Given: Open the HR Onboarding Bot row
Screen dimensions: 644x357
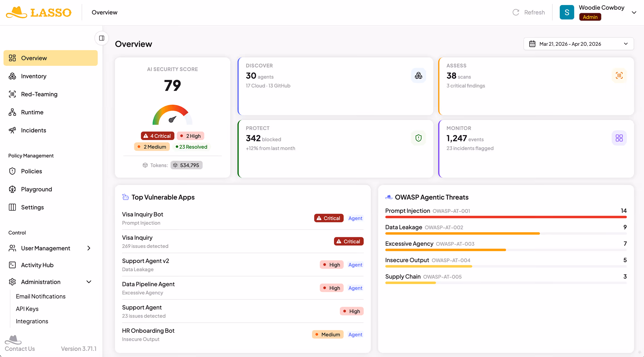Looking at the screenshot, I should (243, 334).
